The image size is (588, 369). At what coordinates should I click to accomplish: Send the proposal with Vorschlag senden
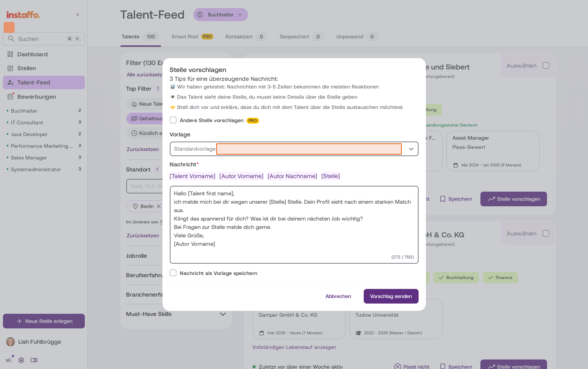(391, 296)
